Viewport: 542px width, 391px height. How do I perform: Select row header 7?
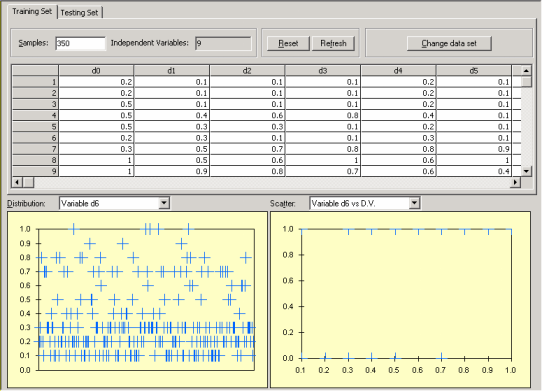(x=35, y=149)
